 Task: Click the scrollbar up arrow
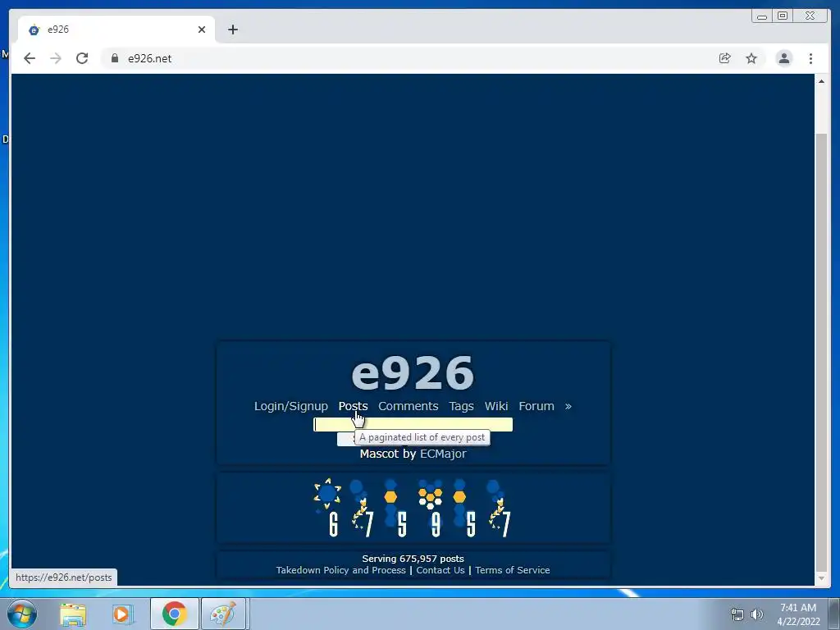click(x=821, y=81)
